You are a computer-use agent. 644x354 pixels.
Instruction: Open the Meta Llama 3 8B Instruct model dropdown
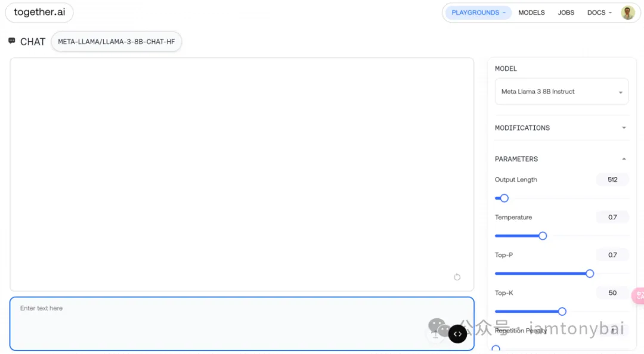tap(562, 92)
